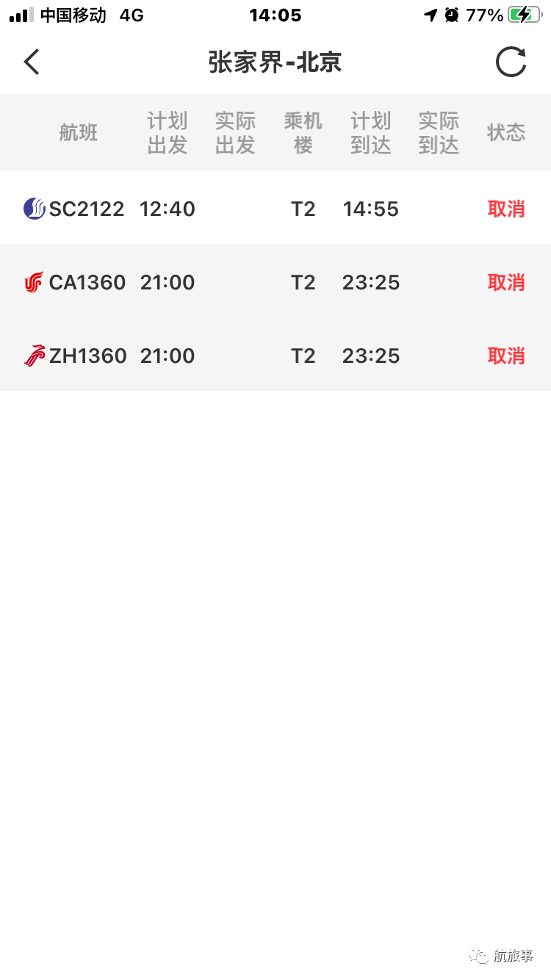Tap the 取消 status for ZH1360
The width and height of the screenshot is (551, 980).
(x=506, y=356)
